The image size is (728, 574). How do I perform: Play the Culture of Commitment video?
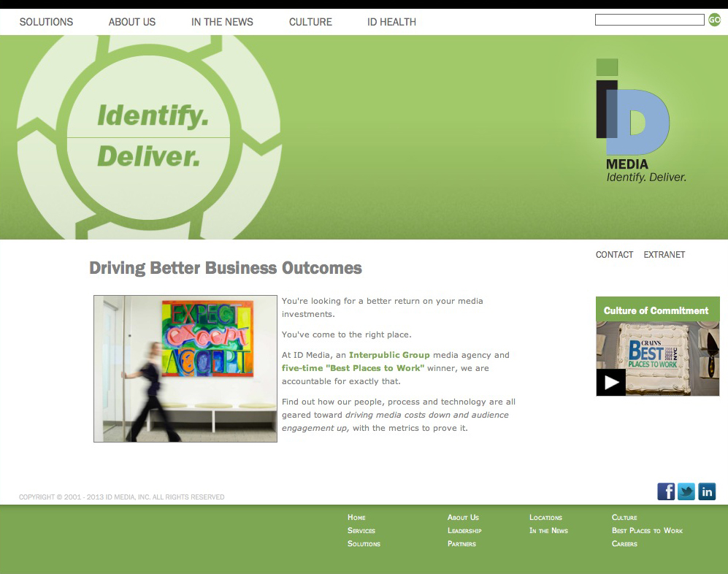(x=611, y=382)
